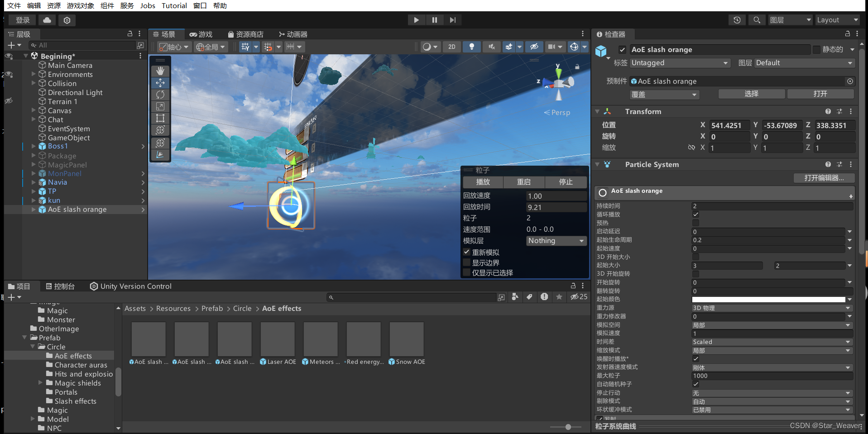Select the Hand view tool
Viewport: 868px width, 434px height.
160,71
